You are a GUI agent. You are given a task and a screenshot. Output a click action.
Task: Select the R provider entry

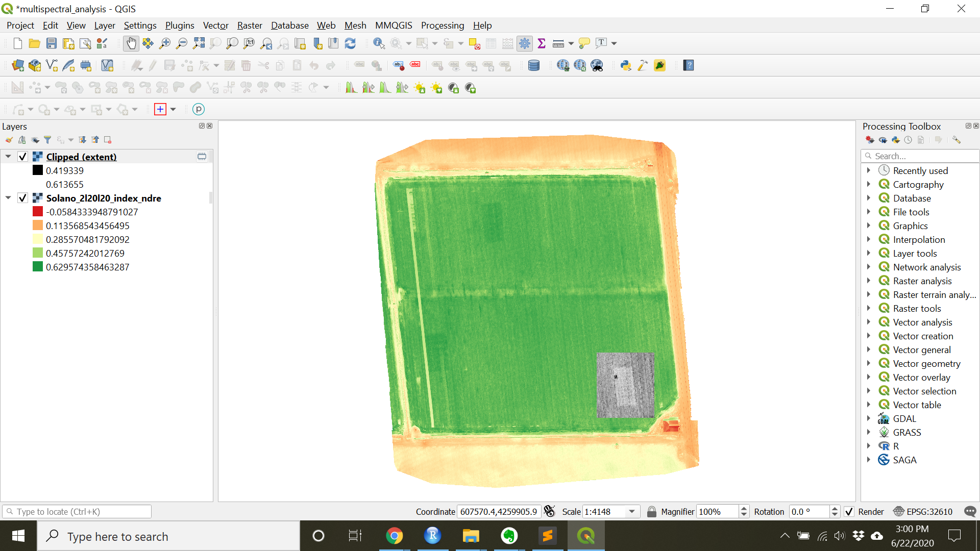click(896, 446)
